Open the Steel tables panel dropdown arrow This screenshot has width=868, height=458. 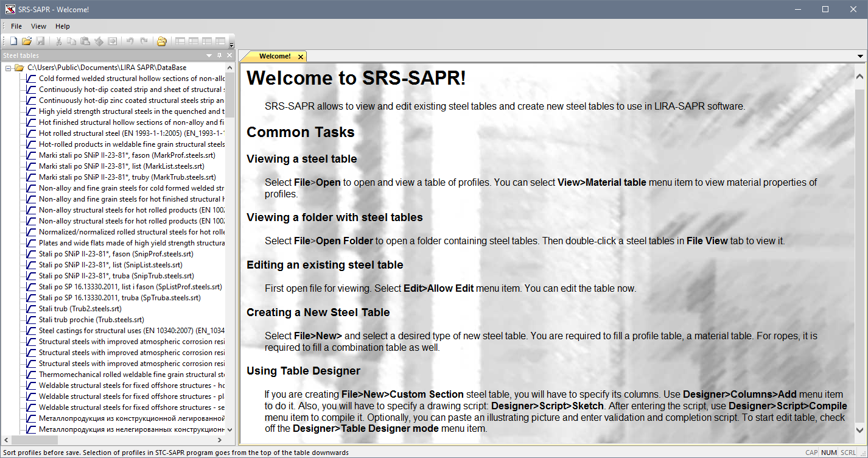pos(209,55)
